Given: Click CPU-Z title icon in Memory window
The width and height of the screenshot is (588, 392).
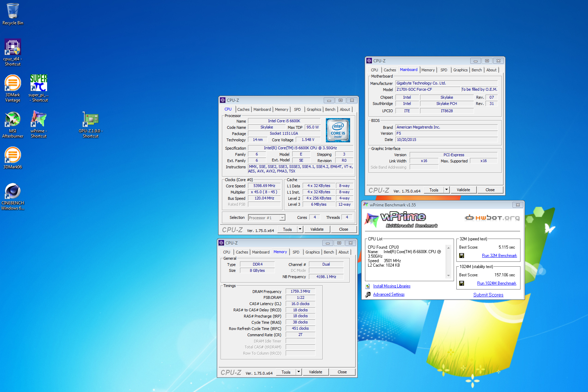Looking at the screenshot, I should click(221, 243).
